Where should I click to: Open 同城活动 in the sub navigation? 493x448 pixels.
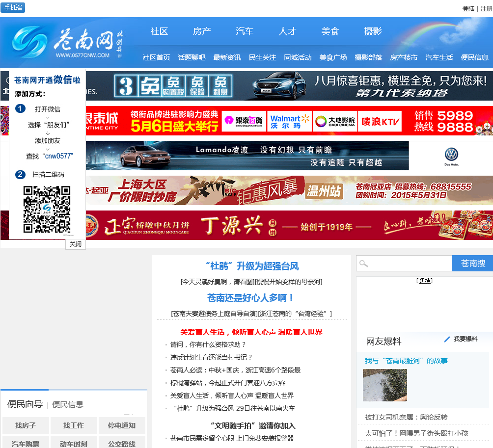tap(298, 57)
